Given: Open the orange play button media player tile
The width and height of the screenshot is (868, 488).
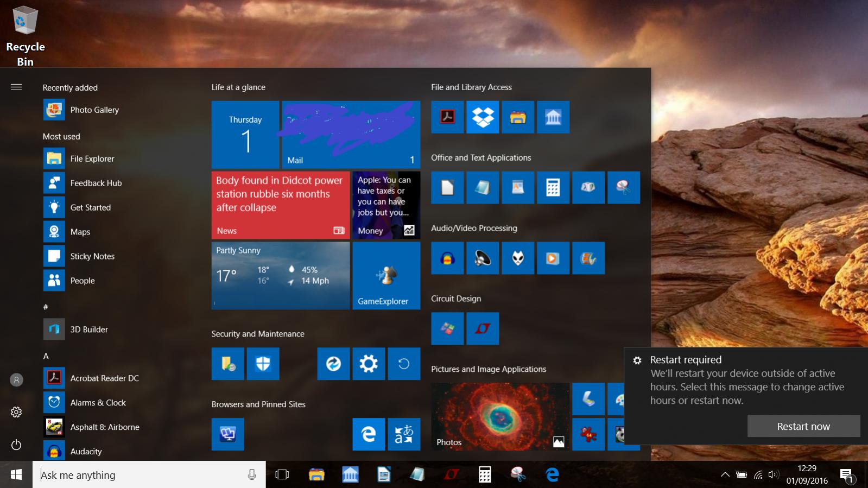Looking at the screenshot, I should point(553,258).
